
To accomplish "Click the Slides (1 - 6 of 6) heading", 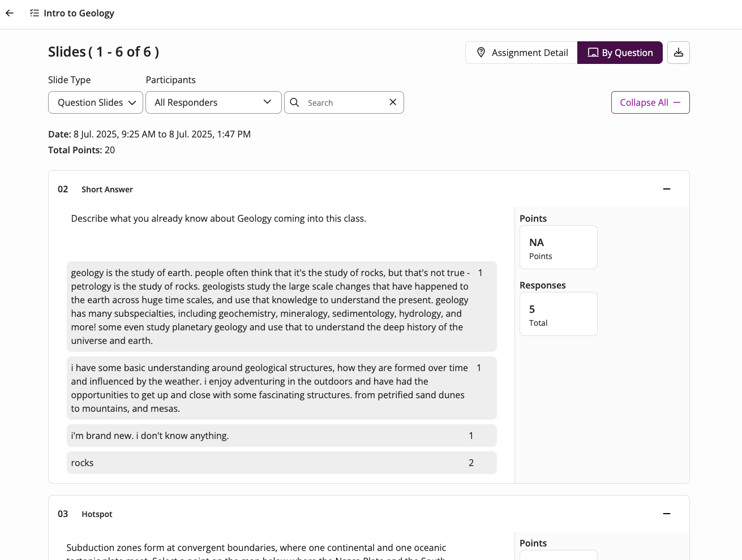I will point(104,52).
